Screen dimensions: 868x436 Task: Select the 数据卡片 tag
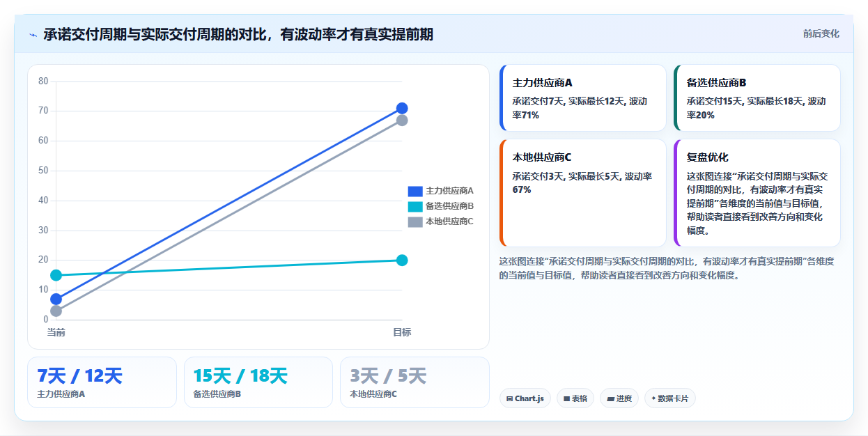(x=670, y=398)
